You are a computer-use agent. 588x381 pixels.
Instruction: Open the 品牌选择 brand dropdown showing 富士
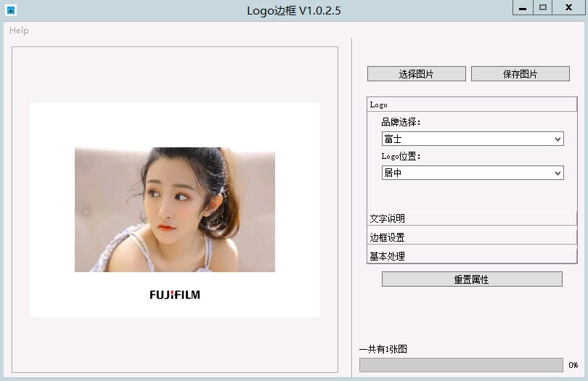[x=473, y=139]
